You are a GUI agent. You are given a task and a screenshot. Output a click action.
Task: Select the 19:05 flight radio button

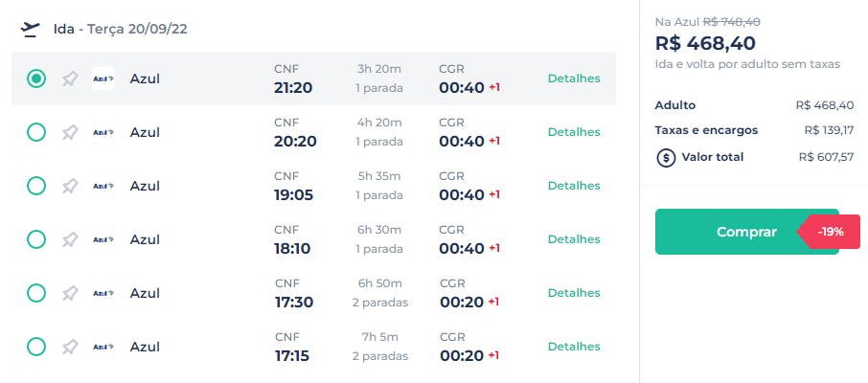[36, 186]
